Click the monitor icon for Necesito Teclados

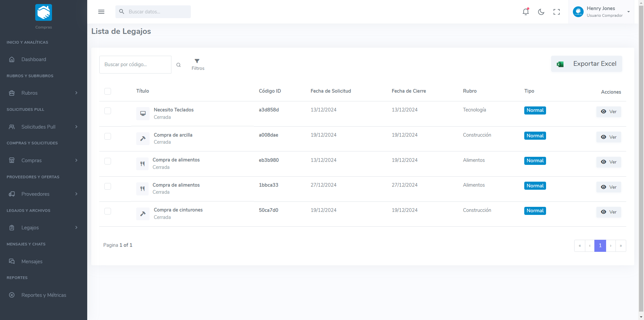tap(143, 113)
